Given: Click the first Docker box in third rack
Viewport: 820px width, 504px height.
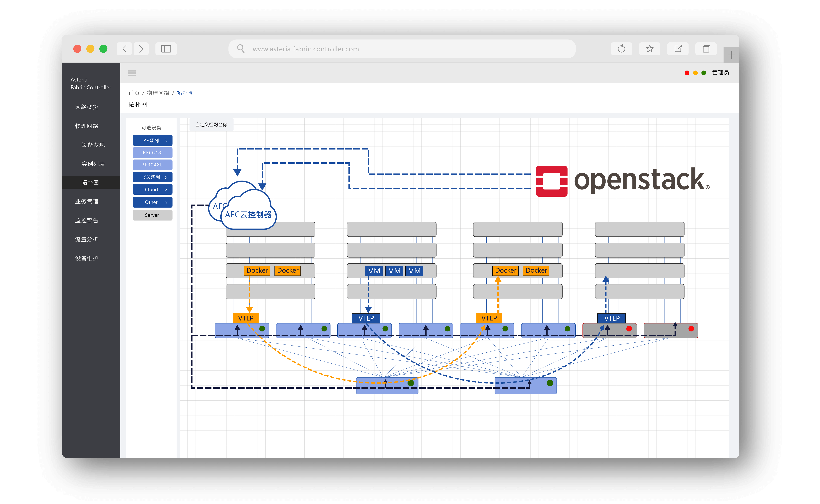Looking at the screenshot, I should click(x=506, y=271).
